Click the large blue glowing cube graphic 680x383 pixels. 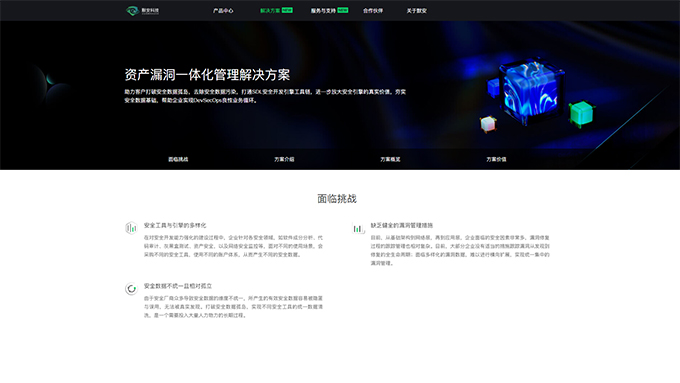(x=530, y=89)
